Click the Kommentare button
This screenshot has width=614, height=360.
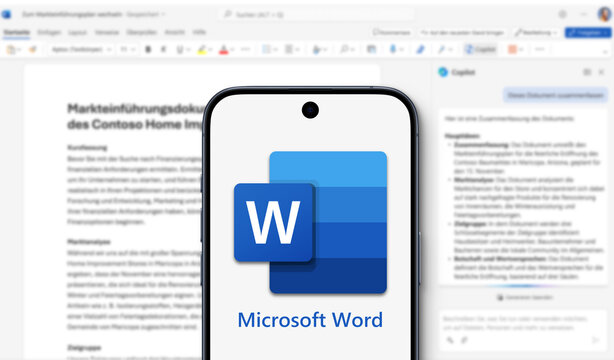pos(392,33)
